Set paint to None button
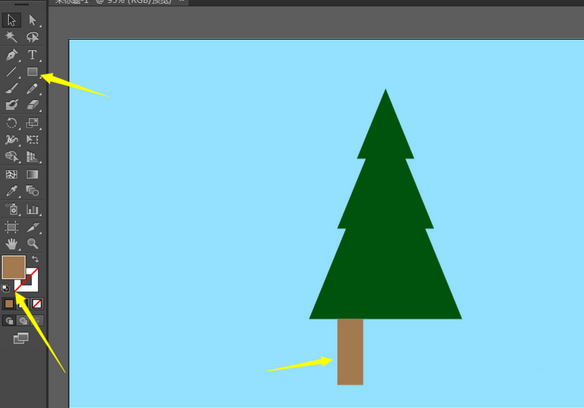This screenshot has height=408, width=584. 37,304
